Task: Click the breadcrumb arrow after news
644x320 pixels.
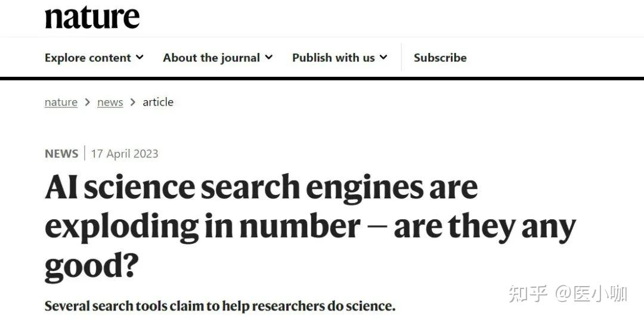Action: pos(132,102)
